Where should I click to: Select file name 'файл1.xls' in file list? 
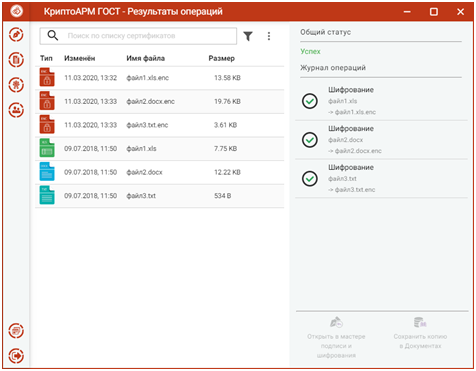pyautogui.click(x=141, y=149)
